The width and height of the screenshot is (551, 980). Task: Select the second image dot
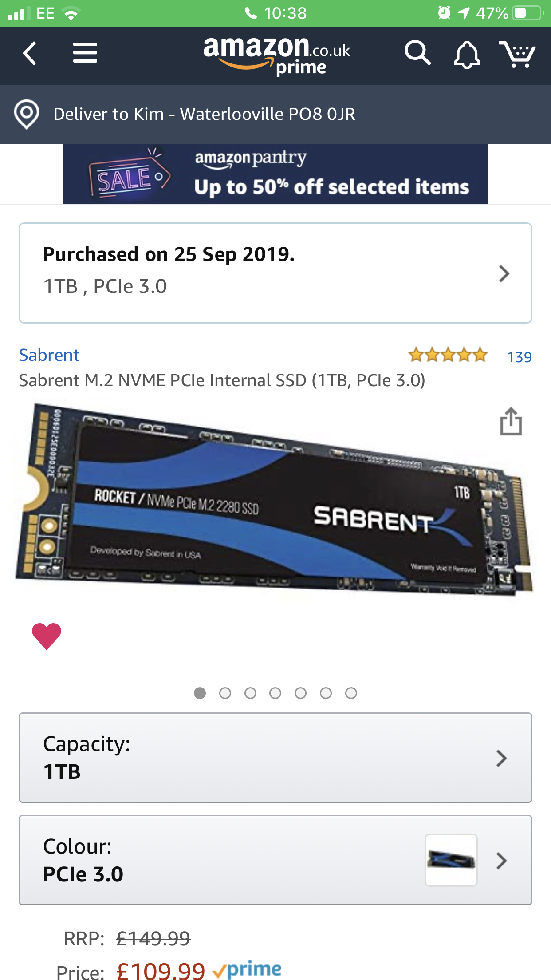coord(225,693)
